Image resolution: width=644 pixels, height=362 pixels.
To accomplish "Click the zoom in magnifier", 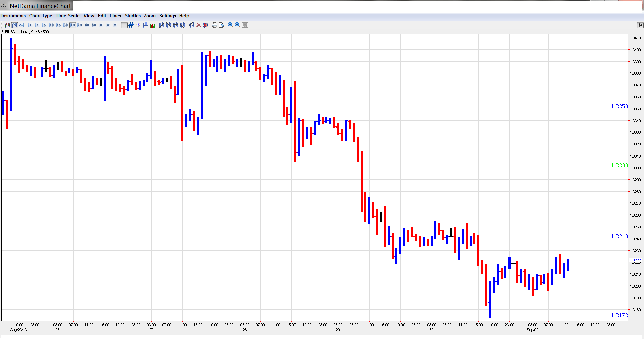I will (x=231, y=25).
